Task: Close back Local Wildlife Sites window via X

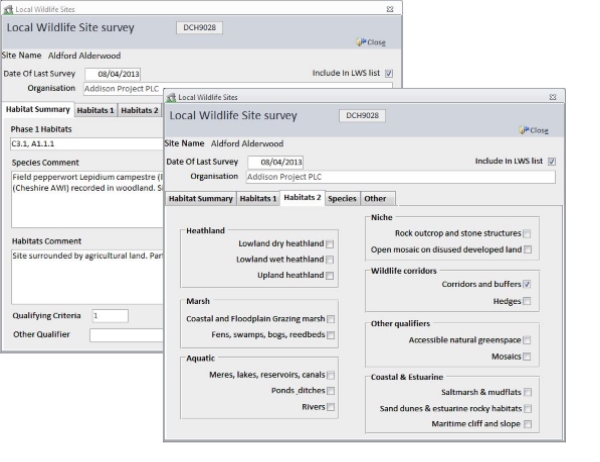Action: tap(390, 9)
